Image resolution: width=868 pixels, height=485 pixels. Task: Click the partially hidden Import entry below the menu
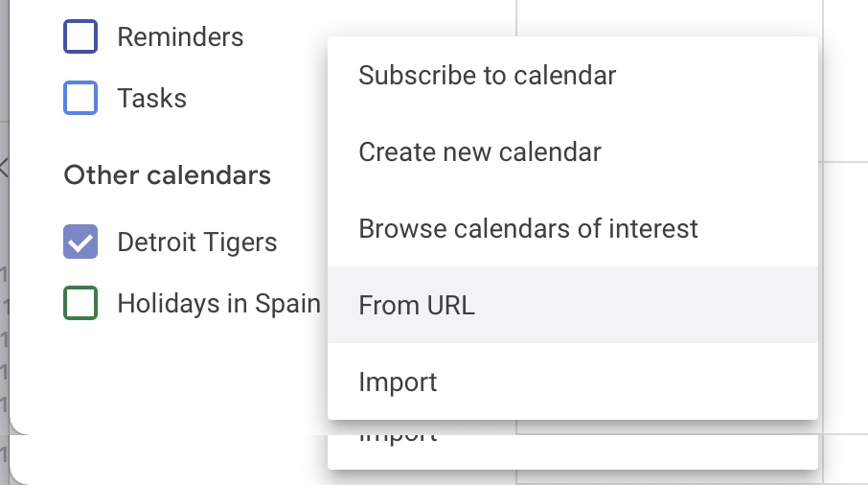[398, 436]
